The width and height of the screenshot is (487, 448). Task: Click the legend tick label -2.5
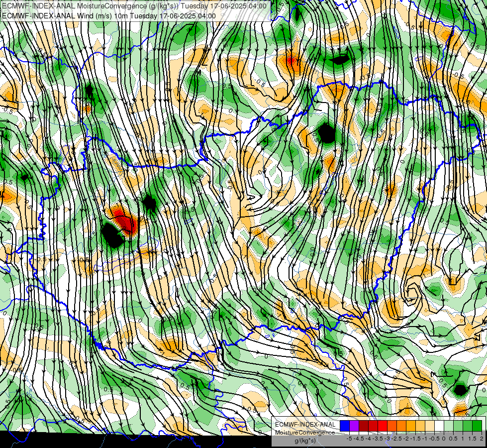click(397, 439)
